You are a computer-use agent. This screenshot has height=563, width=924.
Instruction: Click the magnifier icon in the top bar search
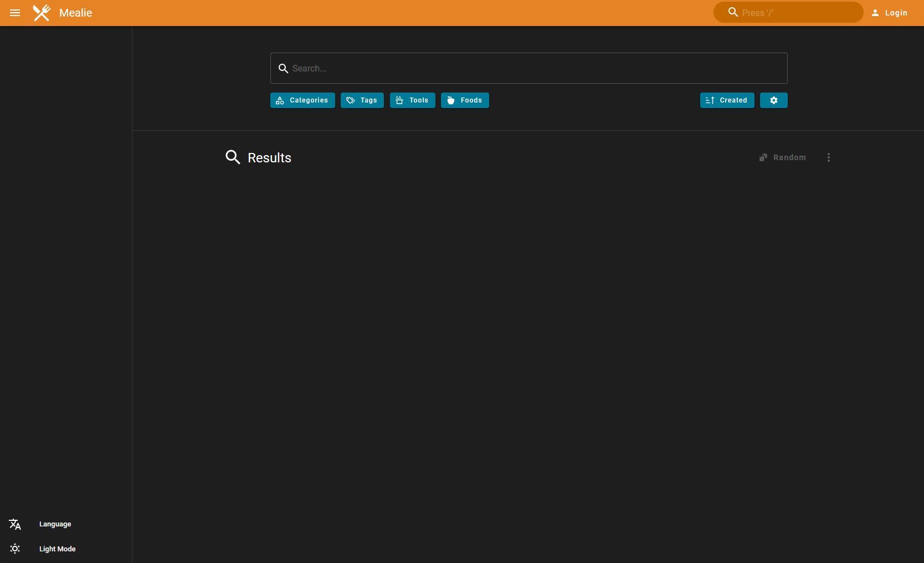(x=733, y=12)
